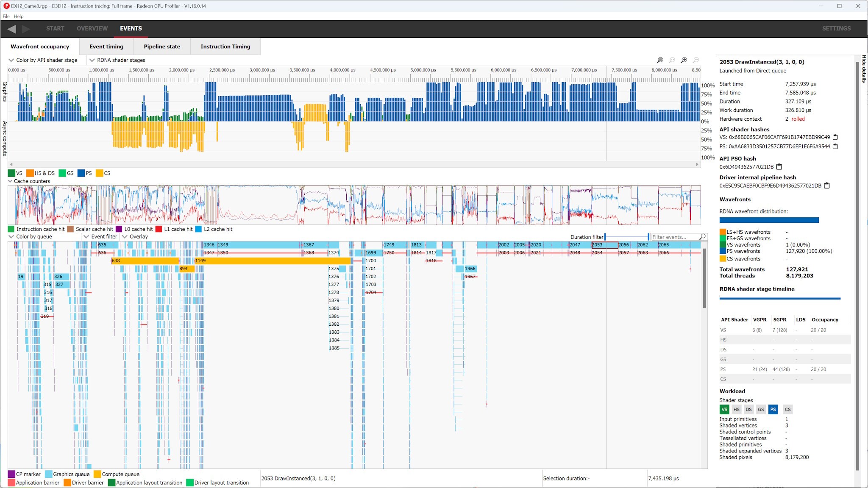This screenshot has width=868, height=488.
Task: Open the Event filter dropdown
Action: tap(100, 237)
